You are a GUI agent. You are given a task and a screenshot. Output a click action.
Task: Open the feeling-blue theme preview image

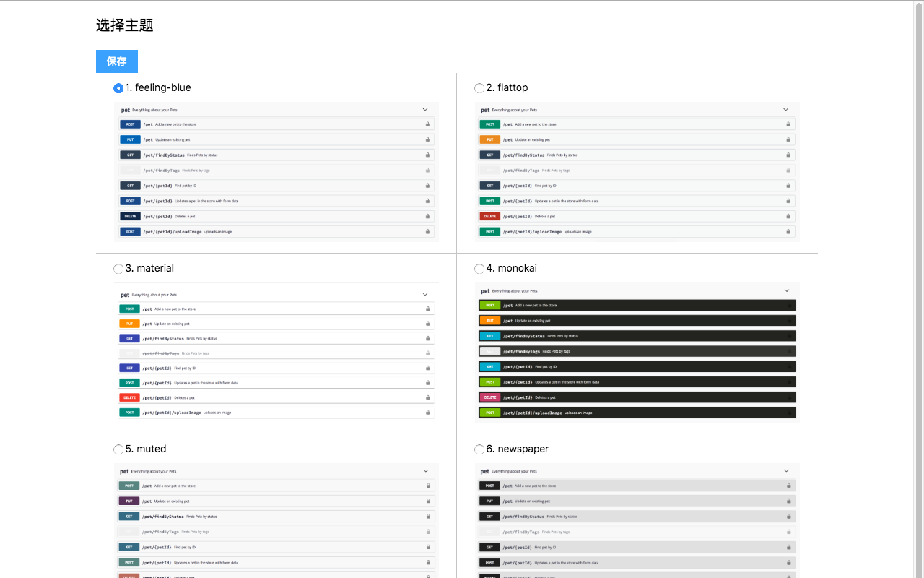click(x=276, y=172)
